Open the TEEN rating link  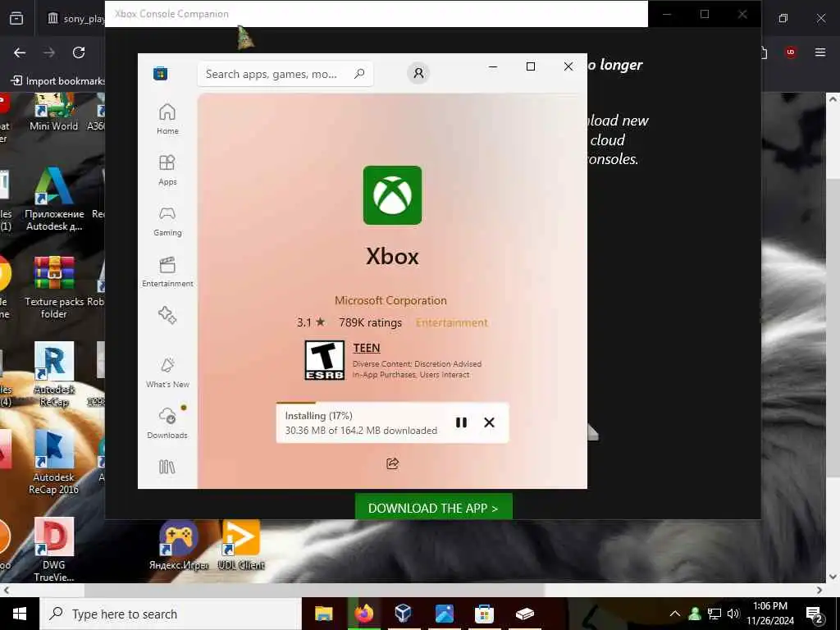pyautogui.click(x=367, y=348)
